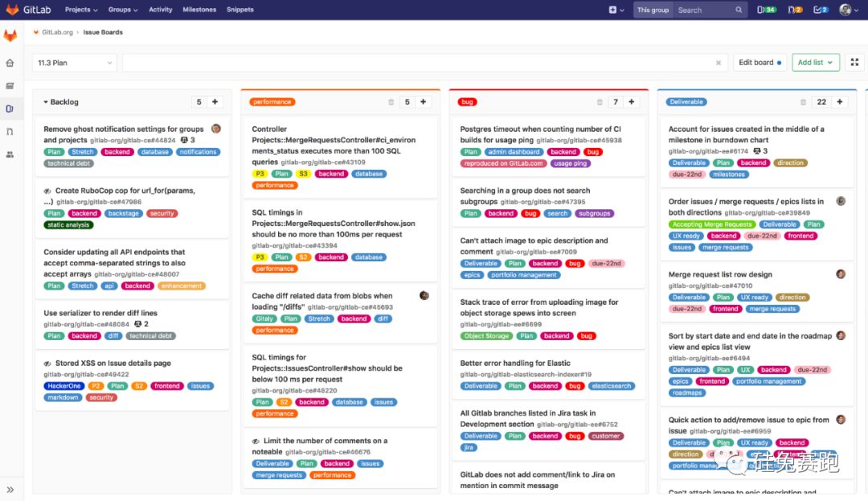Click roadmaps label on Sort by start date card

(687, 393)
